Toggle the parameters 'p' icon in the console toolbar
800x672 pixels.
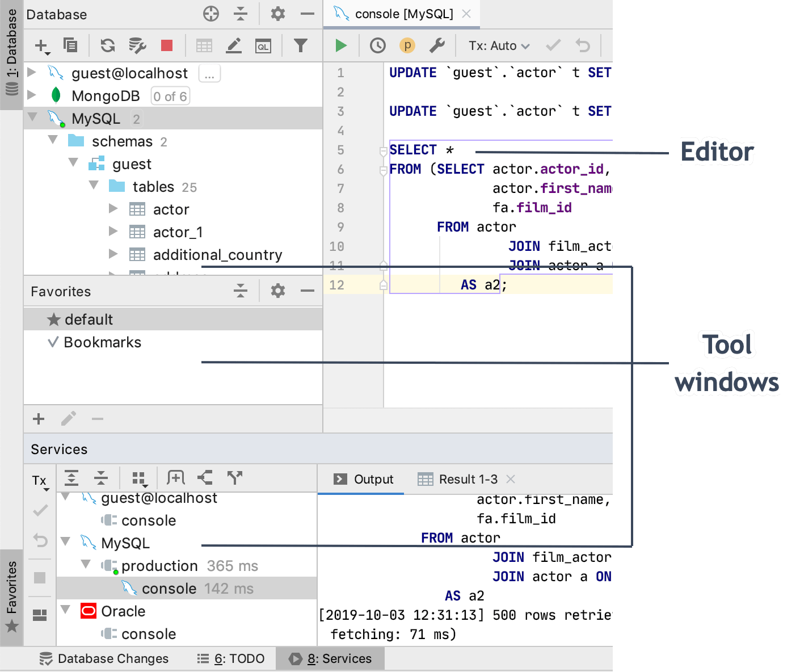407,45
